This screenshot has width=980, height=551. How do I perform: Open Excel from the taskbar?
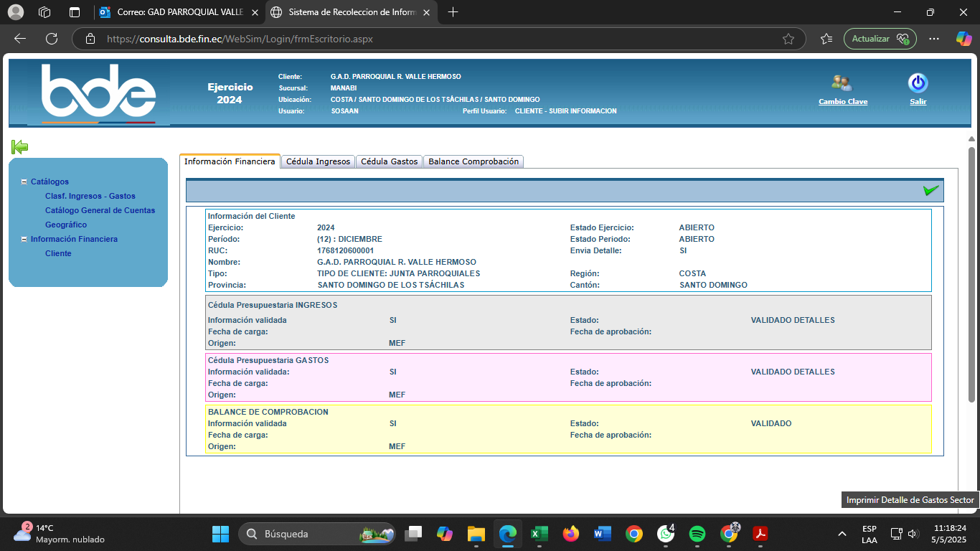(539, 534)
